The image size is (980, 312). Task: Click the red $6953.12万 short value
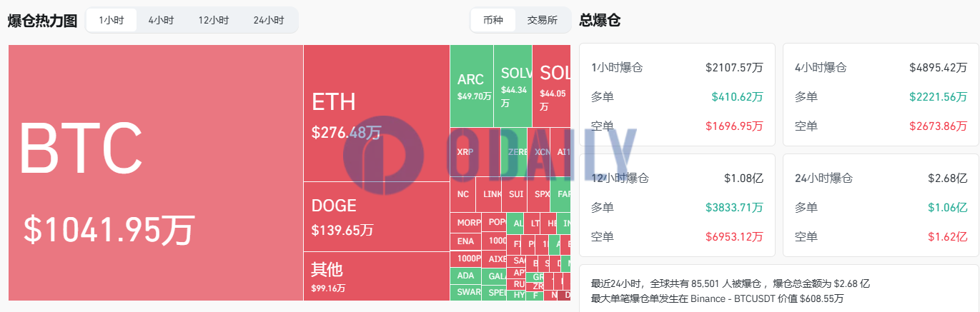point(734,236)
